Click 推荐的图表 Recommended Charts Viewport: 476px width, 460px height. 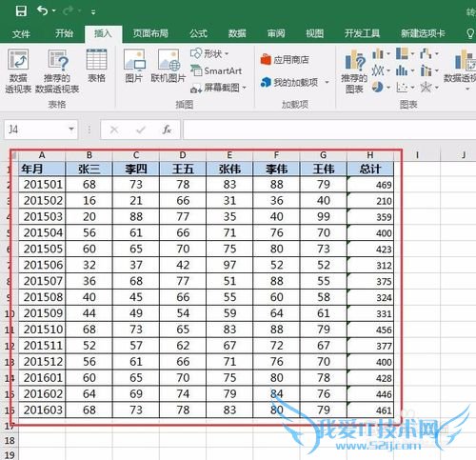point(354,71)
